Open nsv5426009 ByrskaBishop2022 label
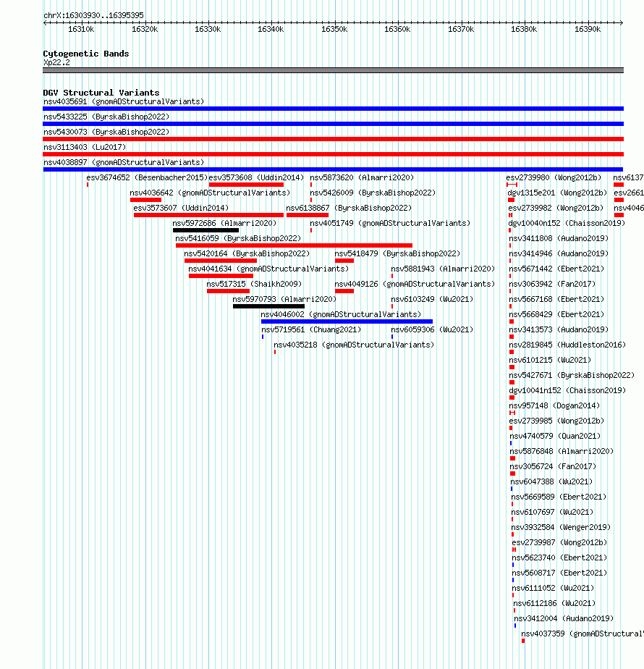644x669 pixels. click(x=373, y=193)
